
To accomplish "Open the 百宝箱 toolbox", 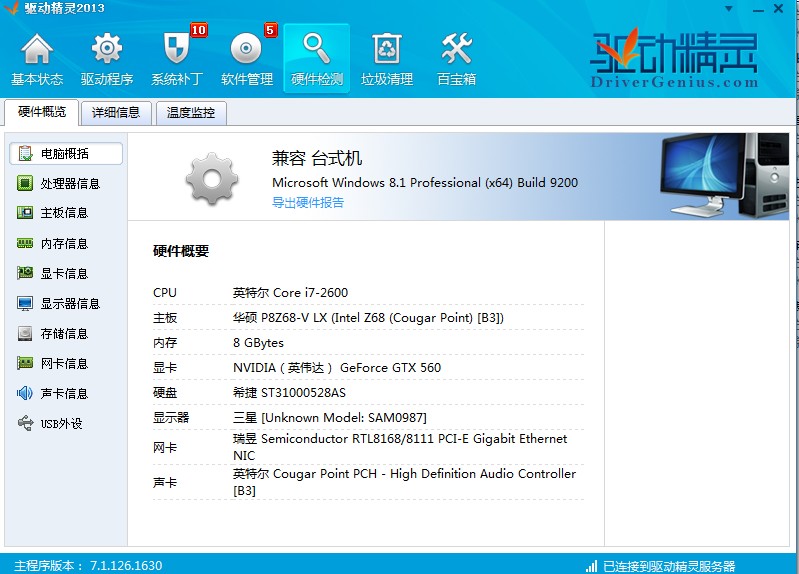I will [456, 58].
